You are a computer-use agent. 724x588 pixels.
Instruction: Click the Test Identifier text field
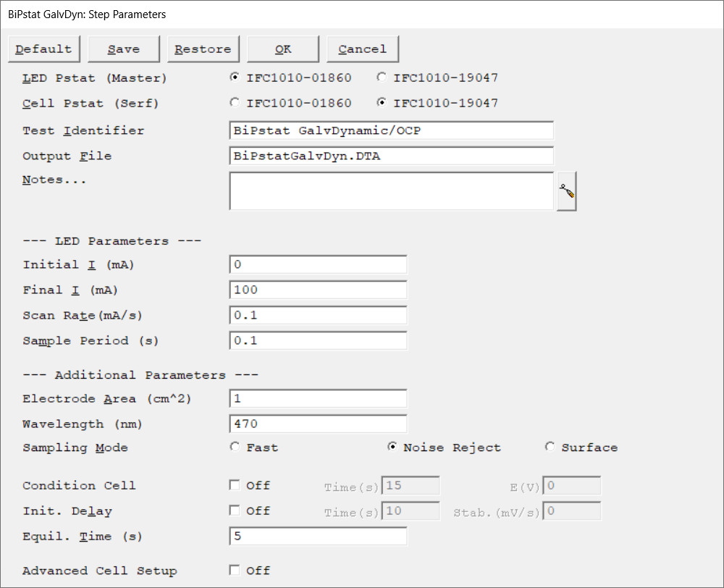391,131
